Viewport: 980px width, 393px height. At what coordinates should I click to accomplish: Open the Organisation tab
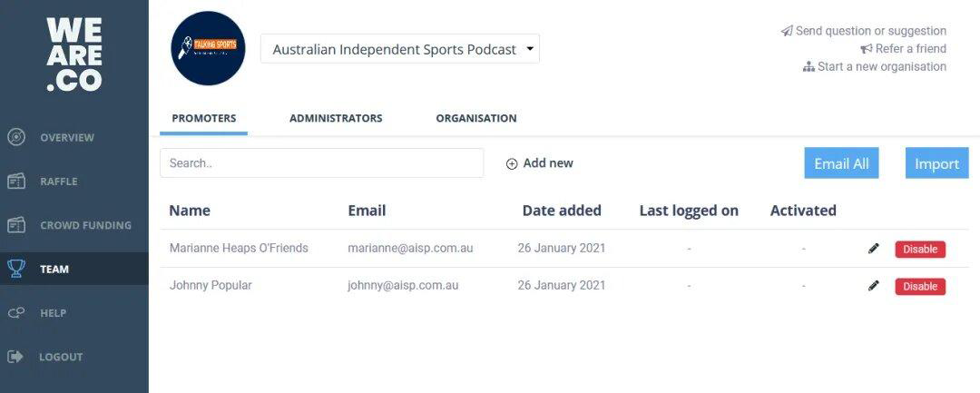pyautogui.click(x=475, y=118)
